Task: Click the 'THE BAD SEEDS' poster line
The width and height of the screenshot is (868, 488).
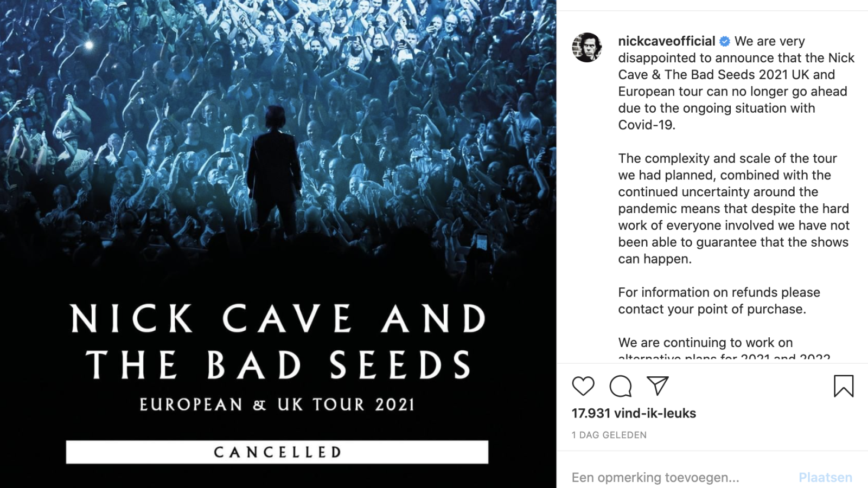Action: coord(278,364)
